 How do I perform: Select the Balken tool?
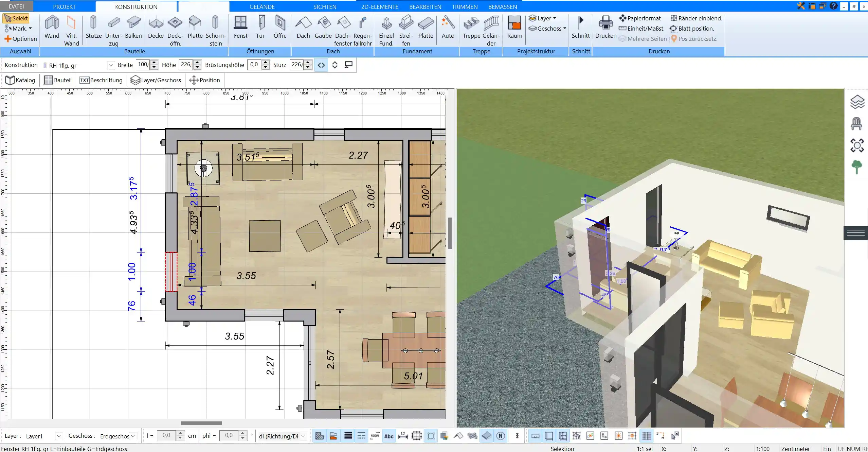(x=133, y=27)
